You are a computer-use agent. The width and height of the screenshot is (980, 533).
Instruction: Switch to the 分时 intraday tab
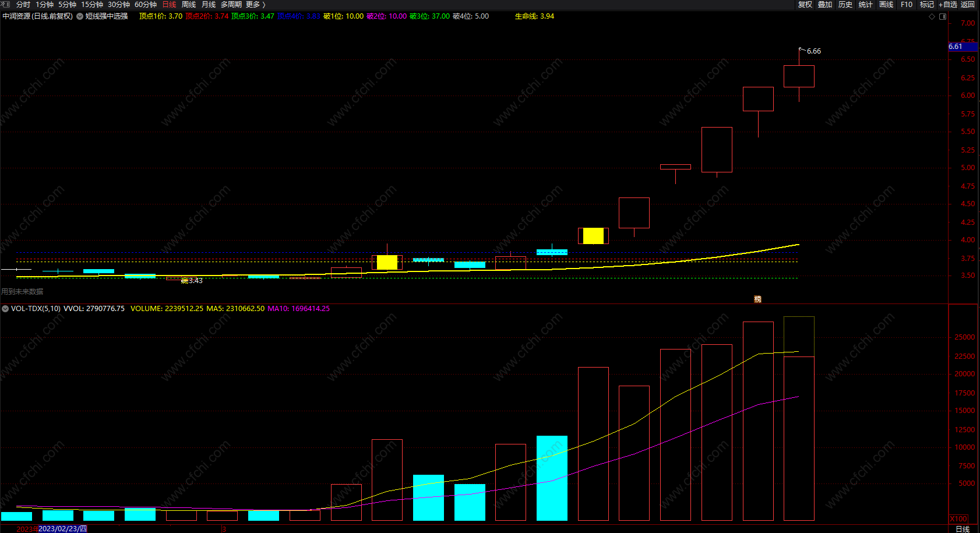(x=23, y=4)
